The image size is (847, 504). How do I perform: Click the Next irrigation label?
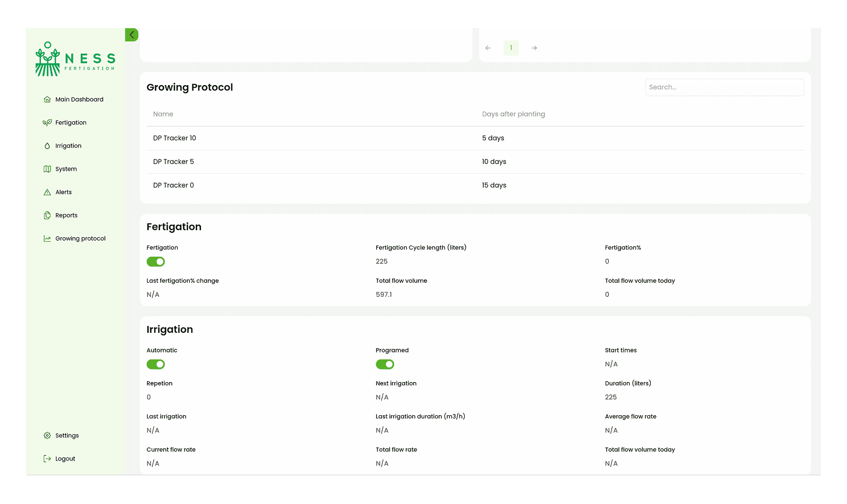click(x=396, y=383)
